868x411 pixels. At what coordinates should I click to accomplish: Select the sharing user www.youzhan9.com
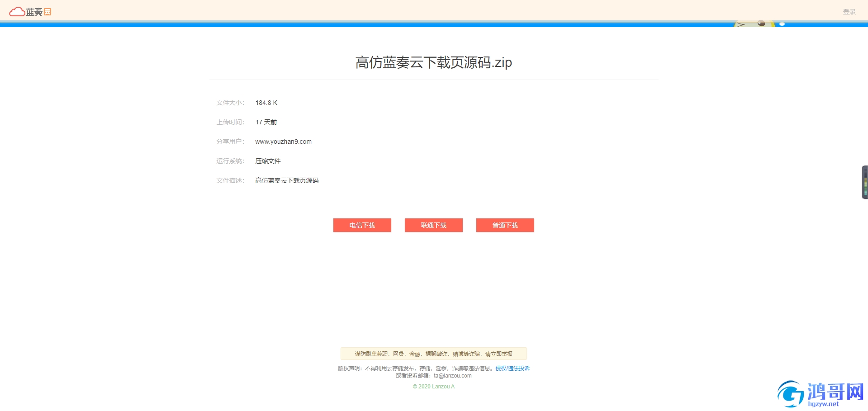(283, 142)
